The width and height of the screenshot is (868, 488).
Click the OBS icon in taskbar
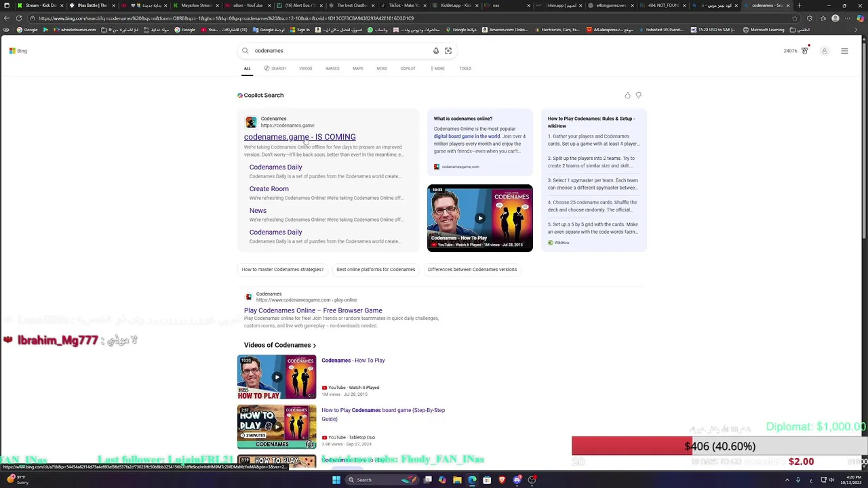tap(532, 480)
